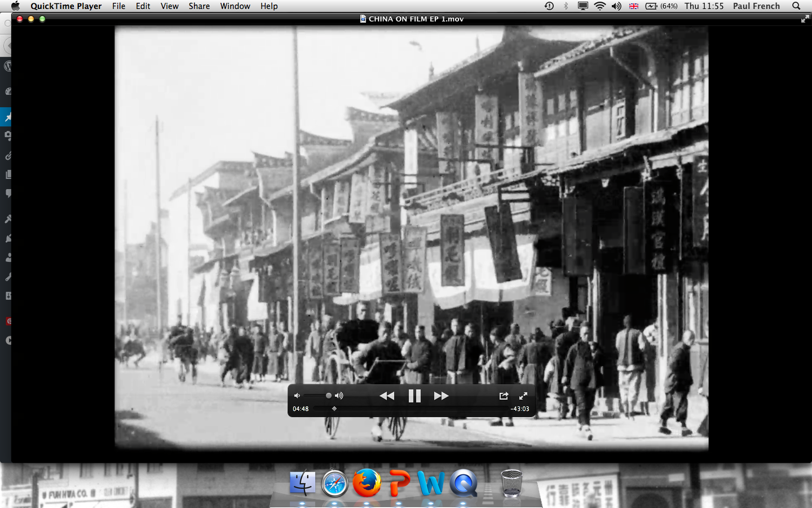Viewport: 812px width, 508px height.
Task: Launch Firefox from the Dock
Action: click(367, 484)
